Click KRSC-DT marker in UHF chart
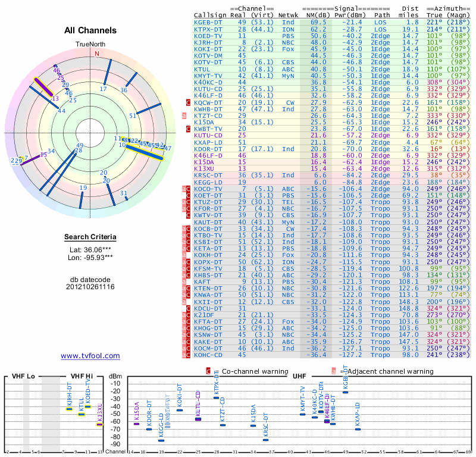476x457 pixels. pyautogui.click(x=265, y=440)
